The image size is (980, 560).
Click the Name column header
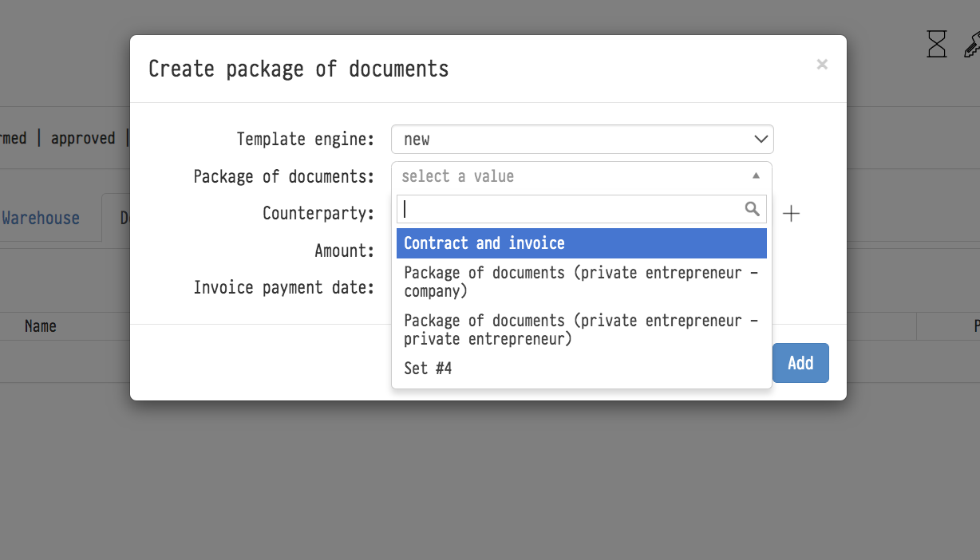click(41, 326)
